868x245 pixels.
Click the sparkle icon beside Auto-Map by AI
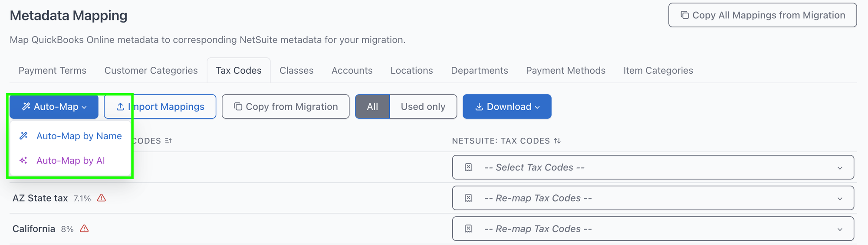[x=24, y=161]
